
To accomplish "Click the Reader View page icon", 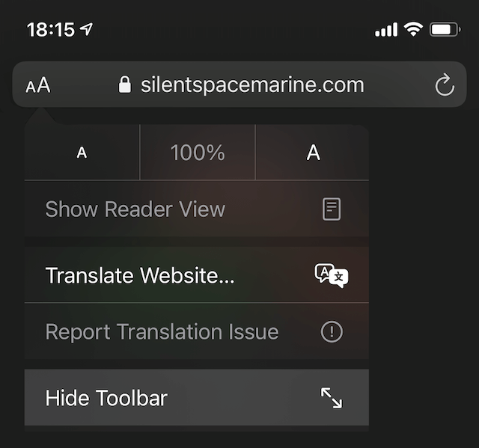I will [x=331, y=209].
